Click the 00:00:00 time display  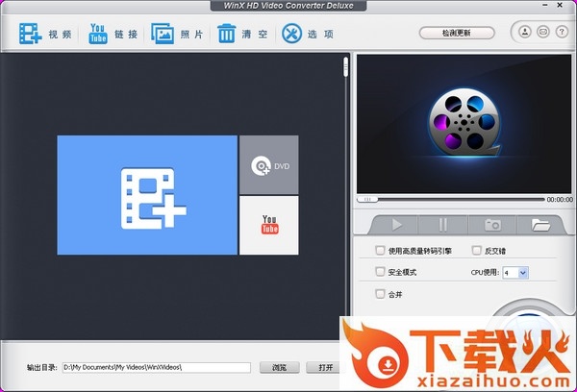point(560,199)
